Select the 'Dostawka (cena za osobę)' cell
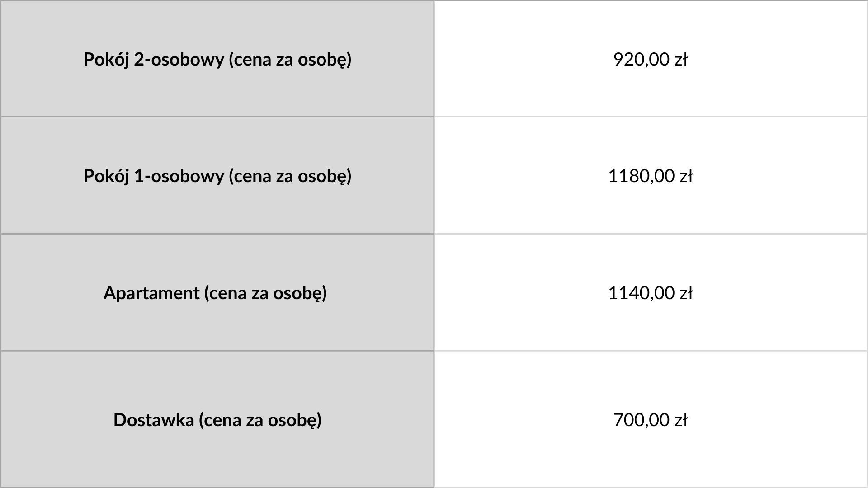Viewport: 868px width, 488px height. [x=217, y=419]
